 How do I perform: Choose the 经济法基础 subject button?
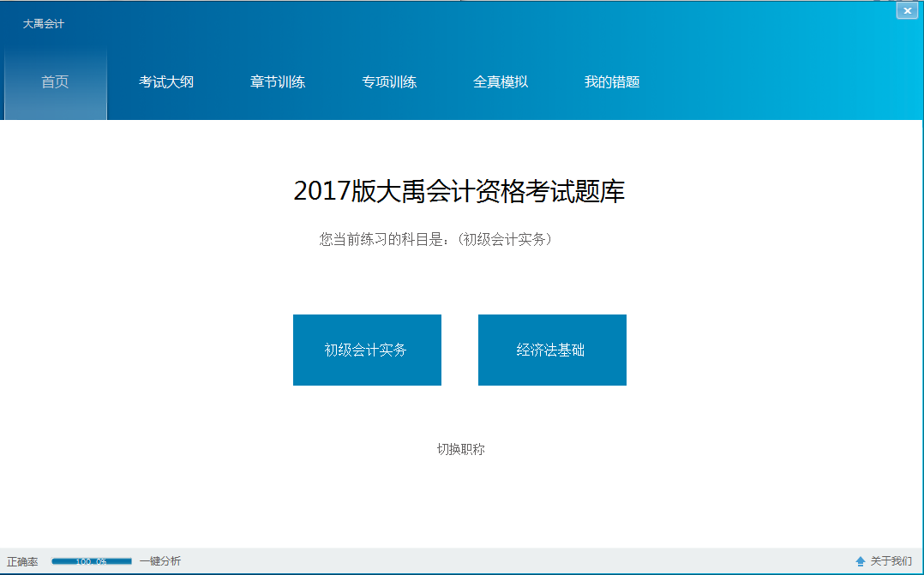tap(552, 350)
